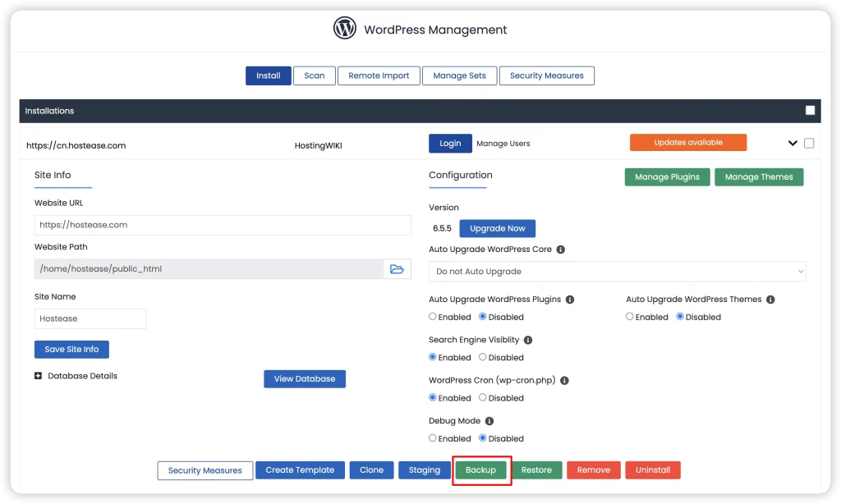Viewport: 841px width, 504px height.
Task: Click the Site Name input field
Action: 90,318
